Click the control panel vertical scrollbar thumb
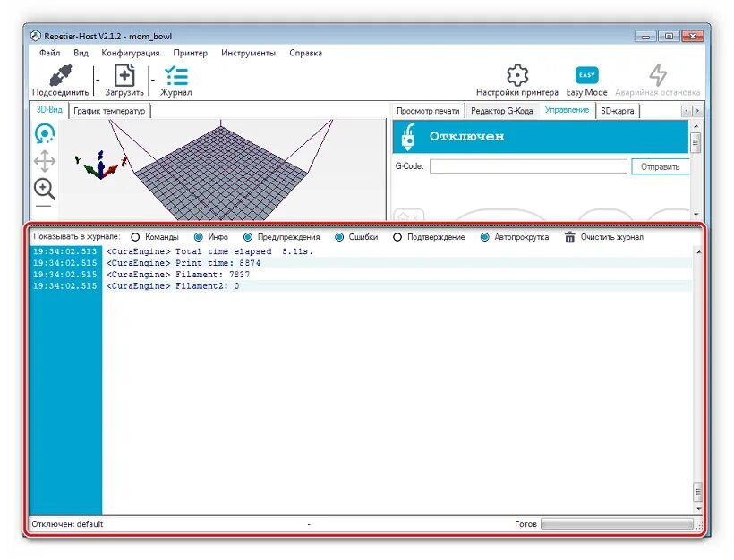This screenshot has height=560, width=734. (696, 143)
